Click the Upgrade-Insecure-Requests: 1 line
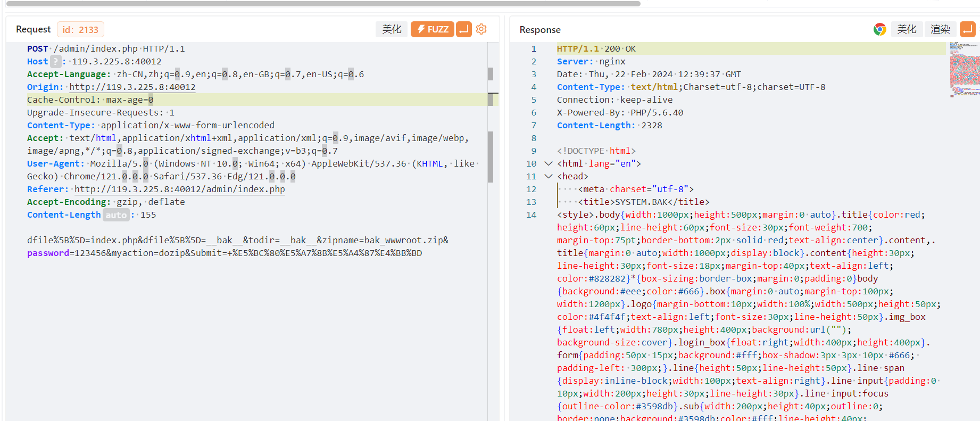The image size is (980, 421). coord(101,112)
